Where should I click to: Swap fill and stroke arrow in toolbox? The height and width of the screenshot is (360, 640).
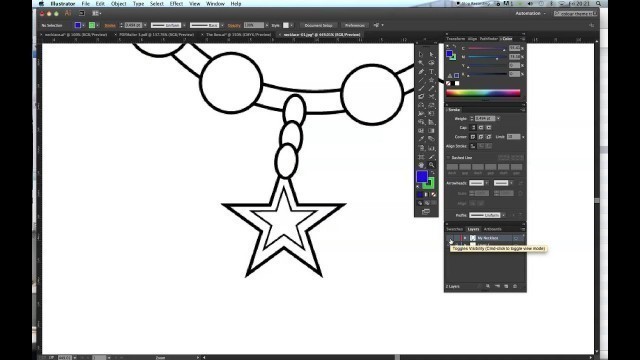tap(433, 173)
